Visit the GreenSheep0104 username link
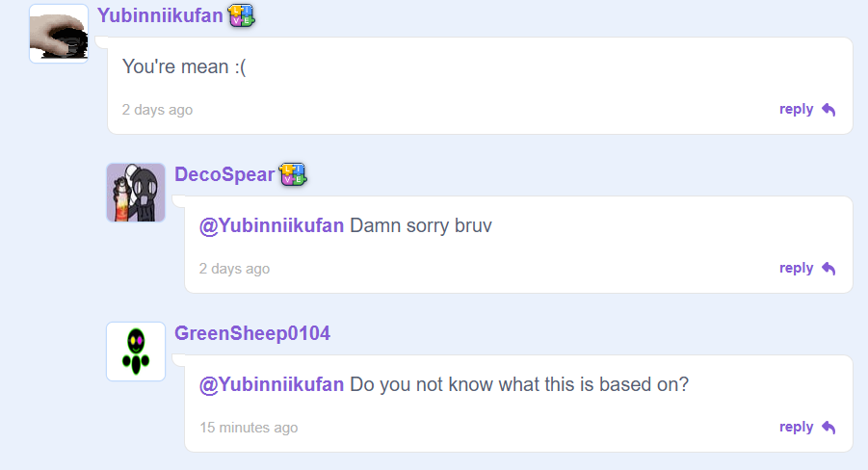The width and height of the screenshot is (868, 470). point(252,333)
